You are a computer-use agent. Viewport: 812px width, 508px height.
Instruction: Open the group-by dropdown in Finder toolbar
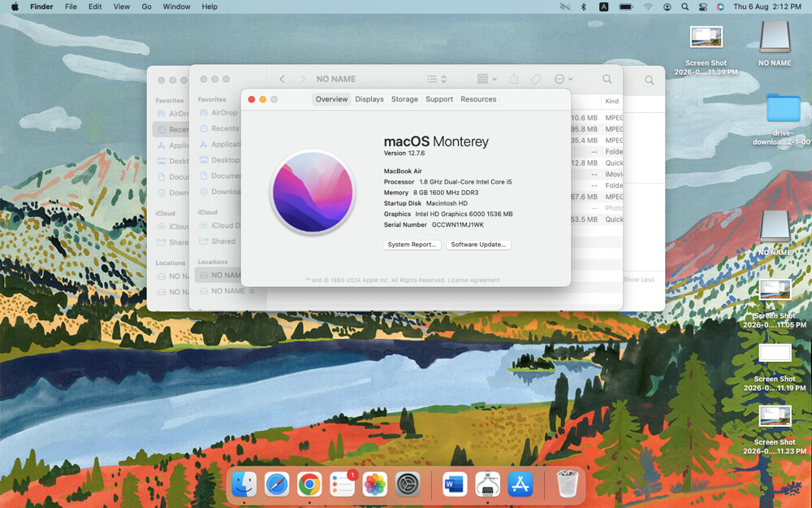(486, 79)
